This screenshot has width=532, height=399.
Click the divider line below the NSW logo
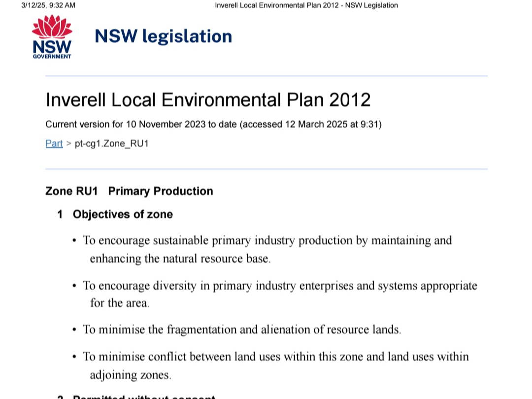coord(266,76)
